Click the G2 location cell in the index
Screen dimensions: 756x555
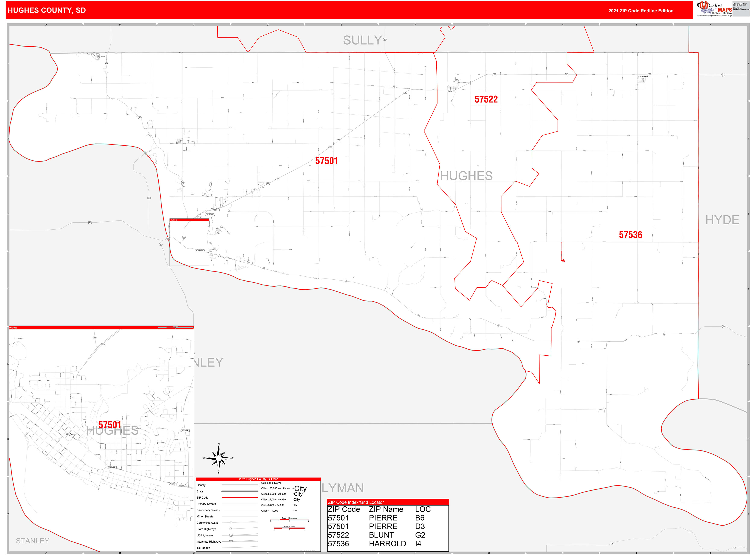[x=420, y=535]
